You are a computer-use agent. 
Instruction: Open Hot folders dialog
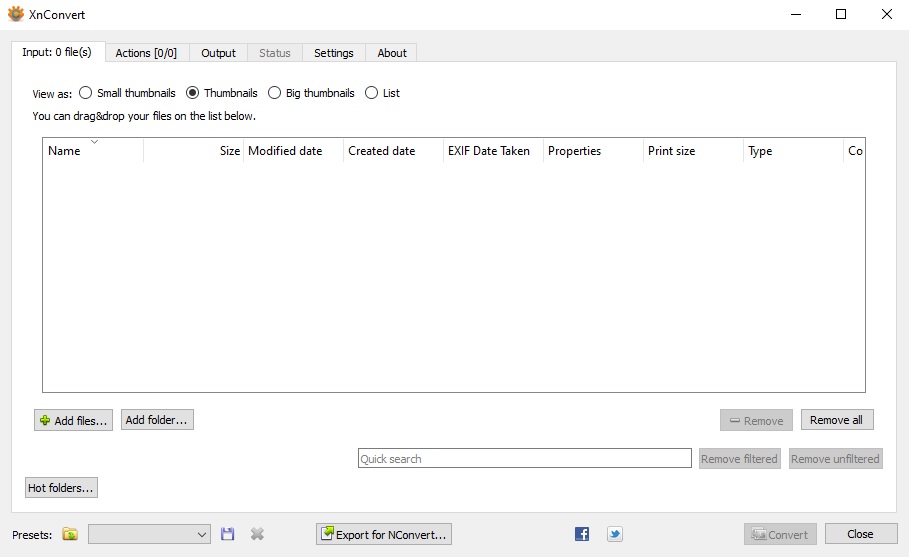61,487
